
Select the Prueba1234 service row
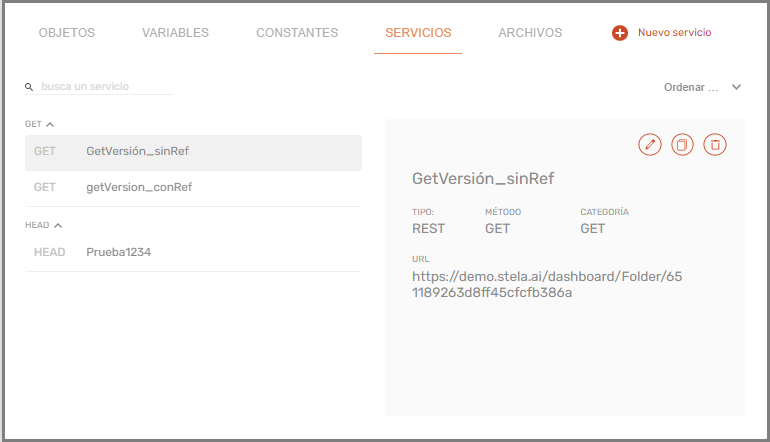click(x=193, y=253)
